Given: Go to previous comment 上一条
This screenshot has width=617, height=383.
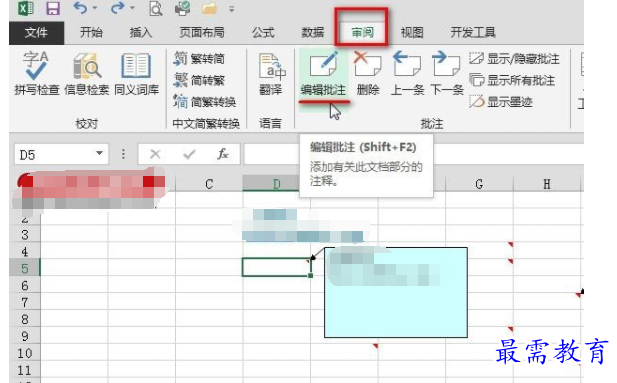Looking at the screenshot, I should tap(407, 74).
